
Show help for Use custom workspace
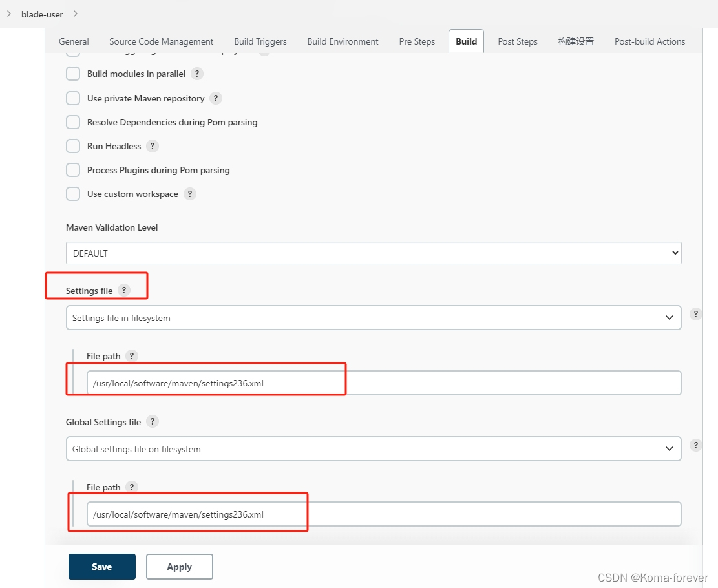click(190, 194)
